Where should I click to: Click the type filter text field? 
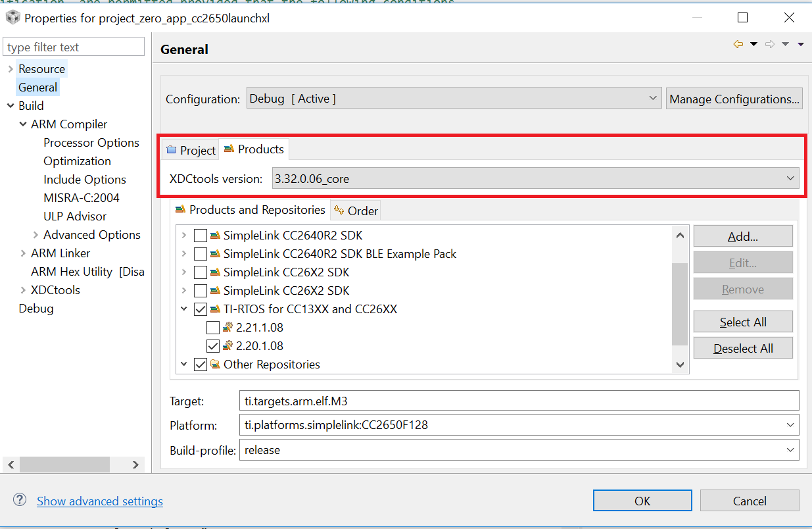click(x=74, y=47)
